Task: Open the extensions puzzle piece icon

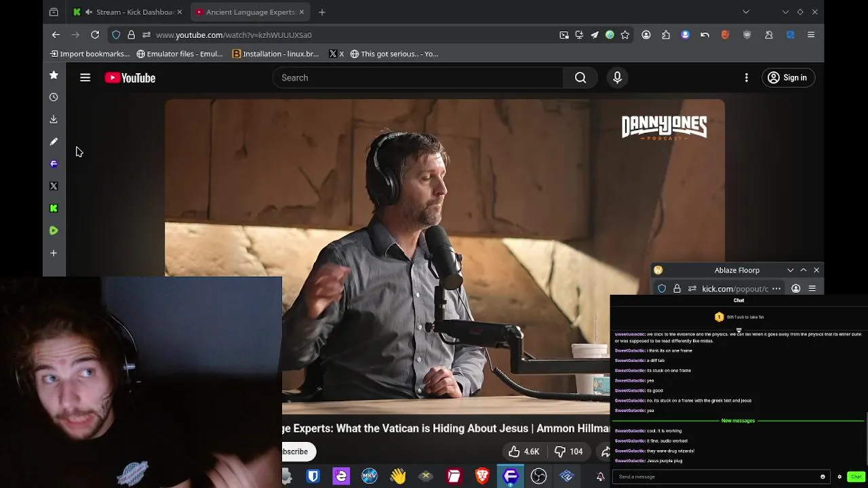Action: (666, 35)
